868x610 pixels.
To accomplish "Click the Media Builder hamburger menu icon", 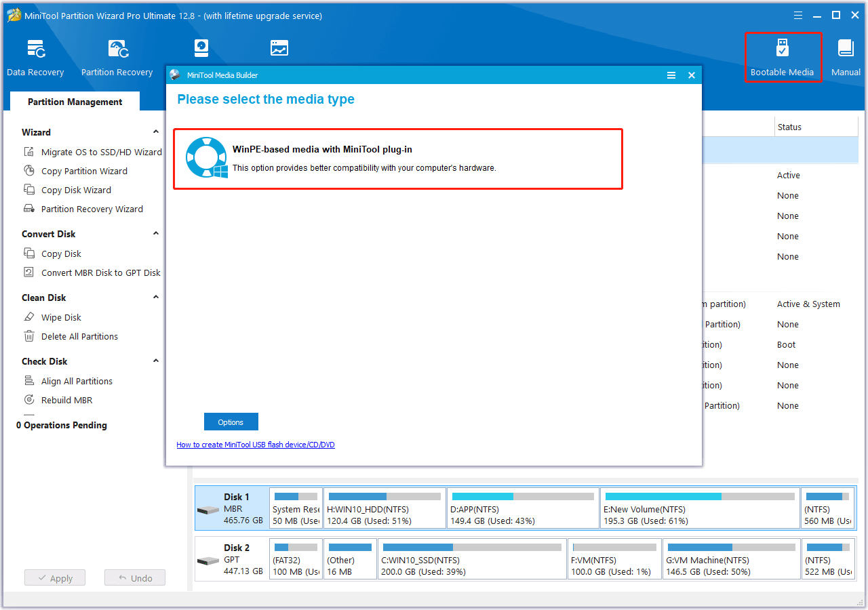I will pos(671,75).
